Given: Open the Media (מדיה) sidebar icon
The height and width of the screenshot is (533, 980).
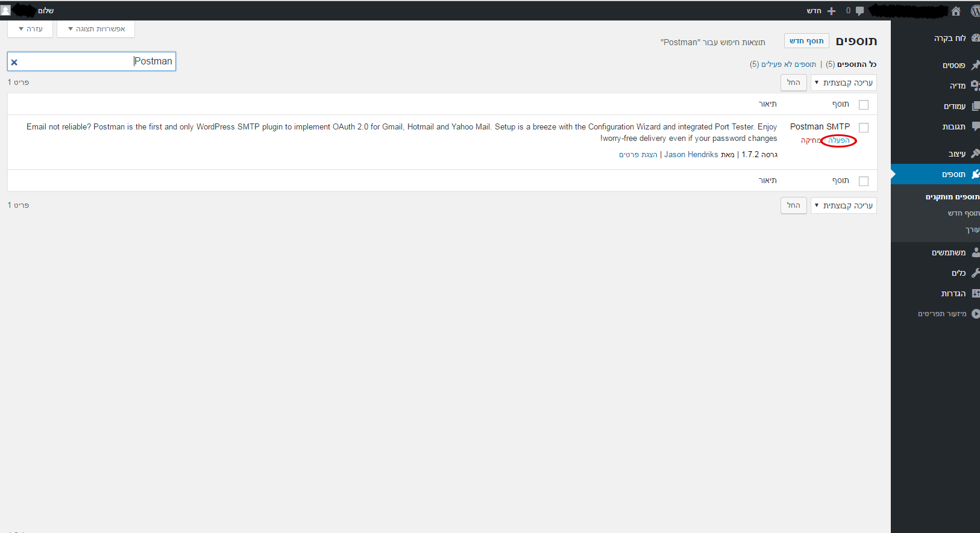Looking at the screenshot, I should [975, 86].
